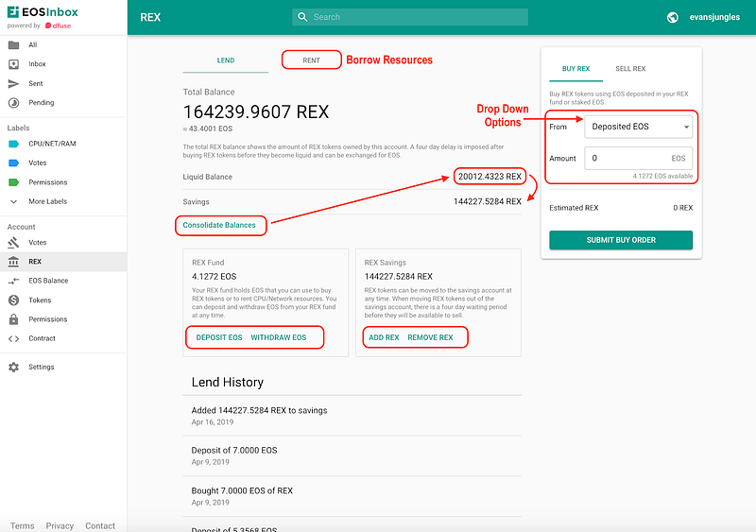Switch to the RENT tab
This screenshot has width=756, height=532.
pyautogui.click(x=312, y=60)
